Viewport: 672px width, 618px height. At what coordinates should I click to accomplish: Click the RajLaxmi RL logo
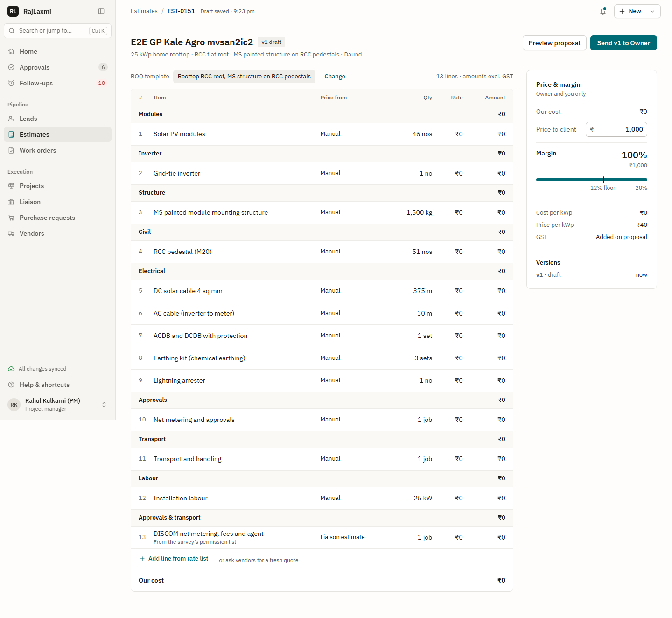pyautogui.click(x=13, y=11)
